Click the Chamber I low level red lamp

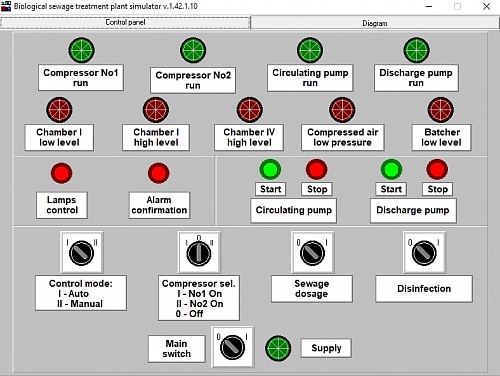tap(59, 110)
